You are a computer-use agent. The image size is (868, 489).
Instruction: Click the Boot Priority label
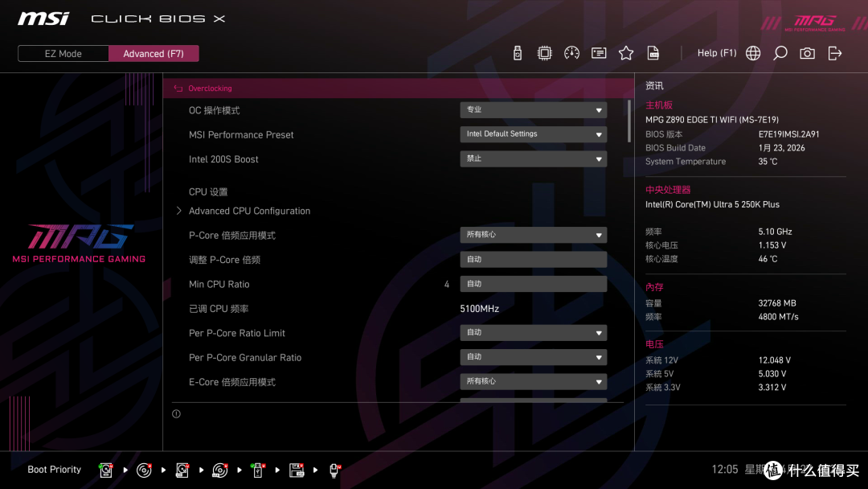[x=55, y=469]
